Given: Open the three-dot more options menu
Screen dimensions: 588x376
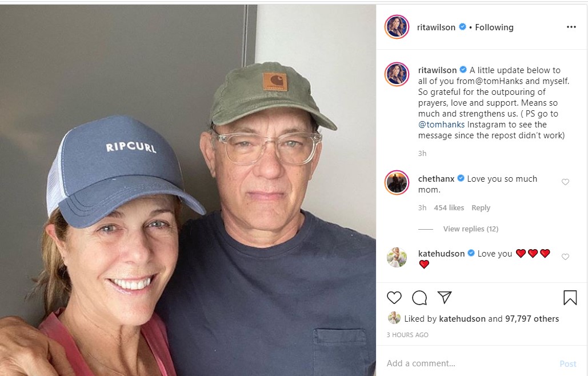Looking at the screenshot, I should pyautogui.click(x=571, y=27).
